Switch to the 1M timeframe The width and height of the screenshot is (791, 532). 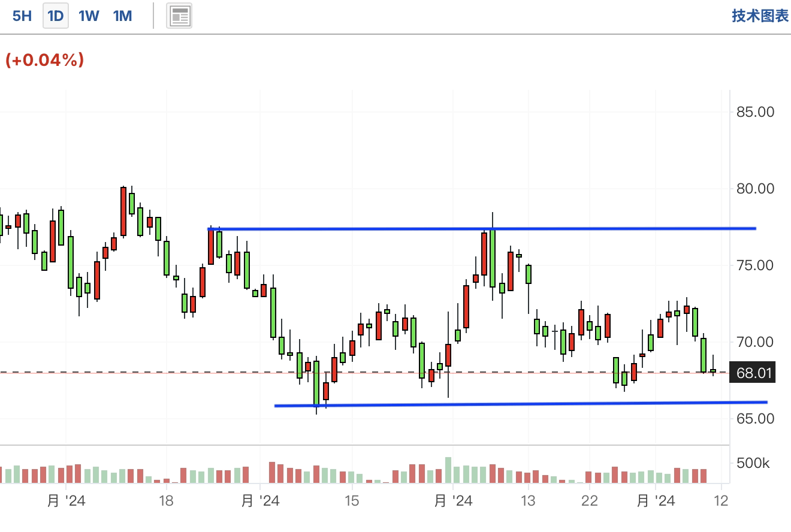click(122, 16)
